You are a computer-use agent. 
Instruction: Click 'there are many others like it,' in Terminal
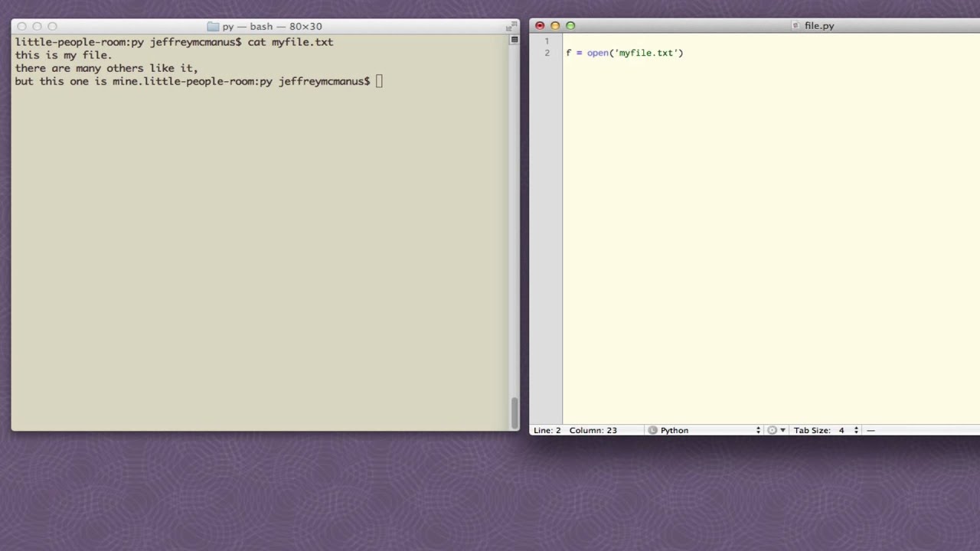tap(106, 68)
